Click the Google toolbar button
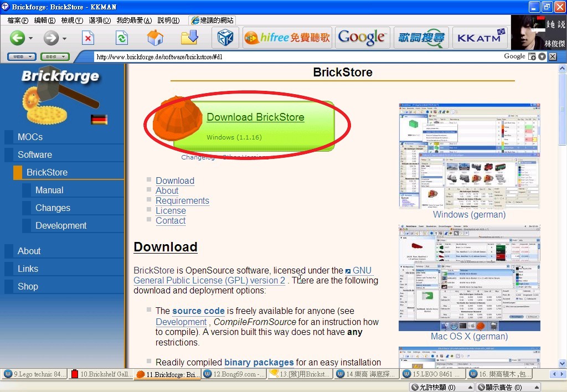Image resolution: width=567 pixels, height=392 pixels. coord(362,38)
